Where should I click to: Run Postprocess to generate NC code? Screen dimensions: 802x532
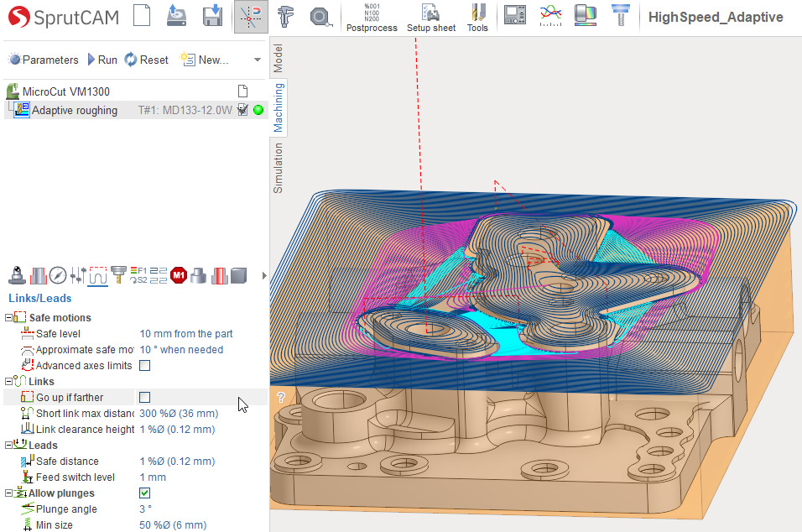pyautogui.click(x=372, y=18)
